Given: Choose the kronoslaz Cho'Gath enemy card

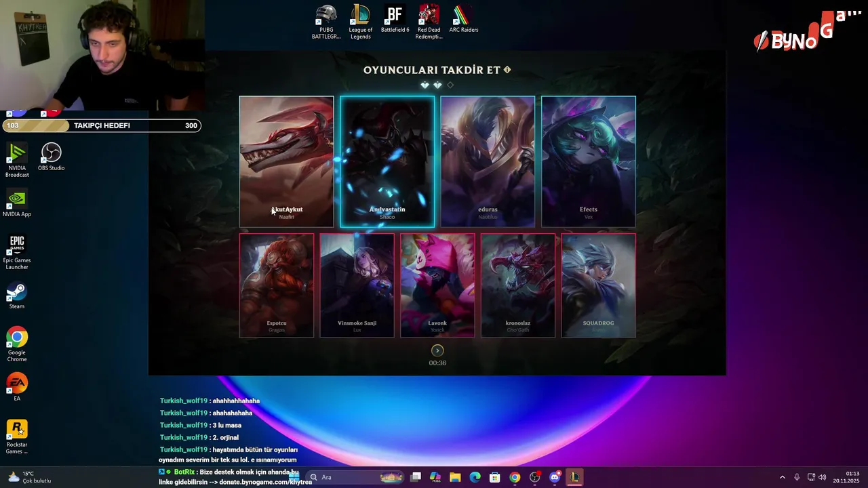Looking at the screenshot, I should pyautogui.click(x=518, y=285).
